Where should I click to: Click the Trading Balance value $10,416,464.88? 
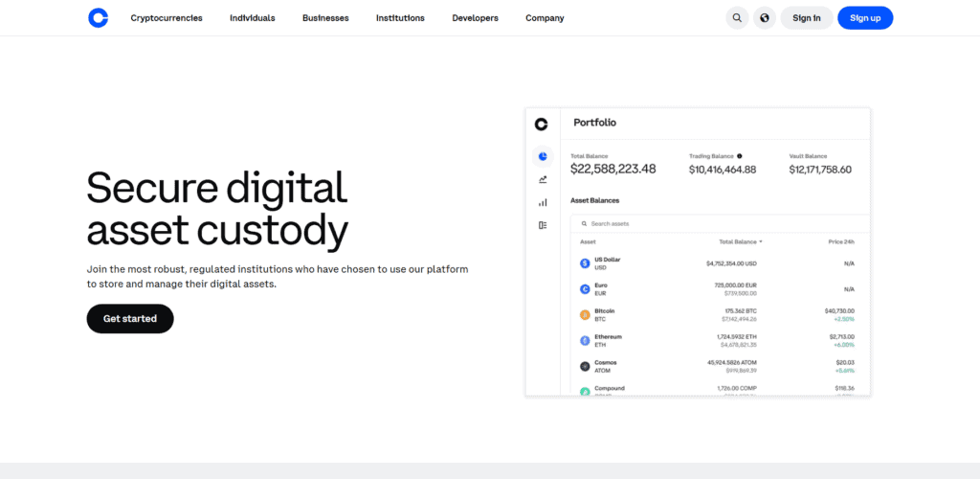[x=723, y=170]
